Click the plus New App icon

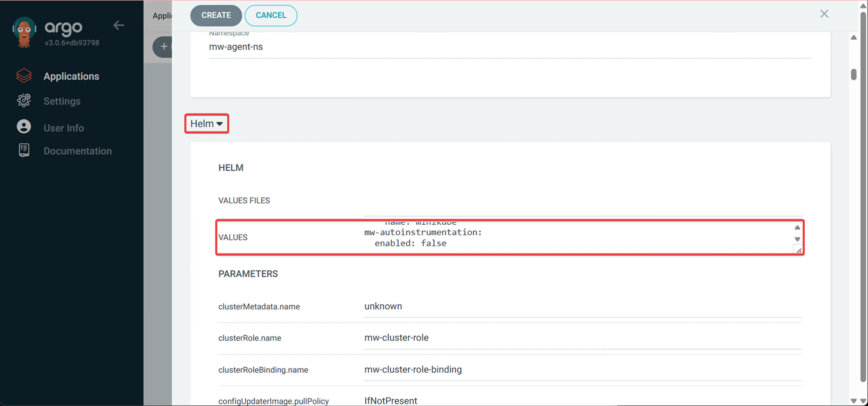click(164, 47)
